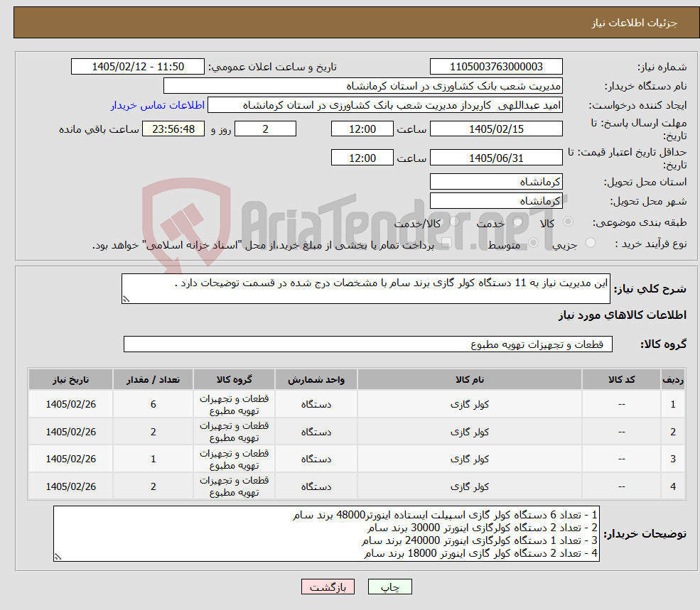
Task: Click buyer note line about 48000 inverter
Action: tap(445, 515)
